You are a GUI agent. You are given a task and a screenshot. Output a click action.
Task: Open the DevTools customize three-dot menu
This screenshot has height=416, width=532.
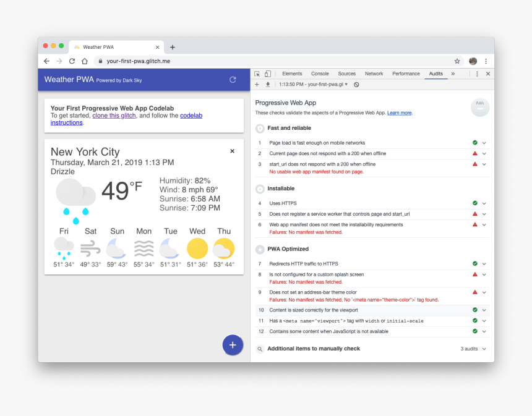477,74
